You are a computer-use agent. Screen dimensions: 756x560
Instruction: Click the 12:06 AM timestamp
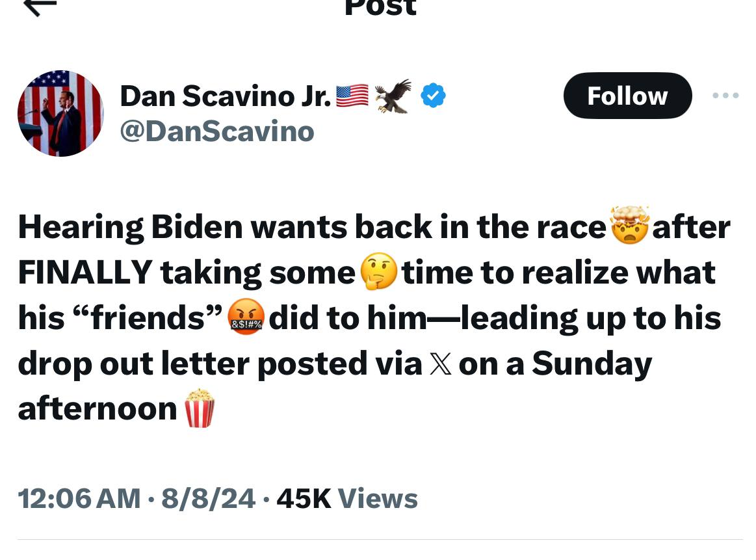[x=79, y=499]
